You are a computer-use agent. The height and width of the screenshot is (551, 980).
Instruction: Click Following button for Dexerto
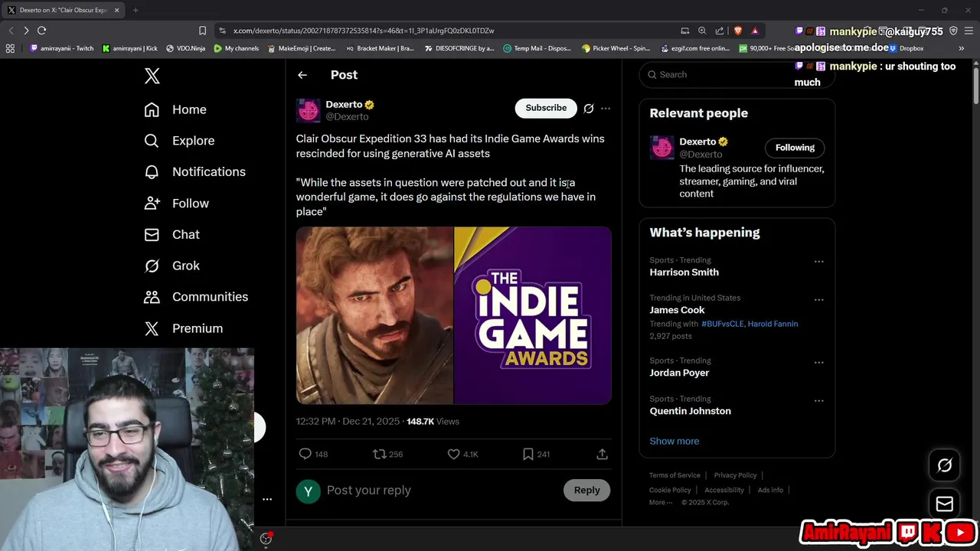tap(795, 148)
